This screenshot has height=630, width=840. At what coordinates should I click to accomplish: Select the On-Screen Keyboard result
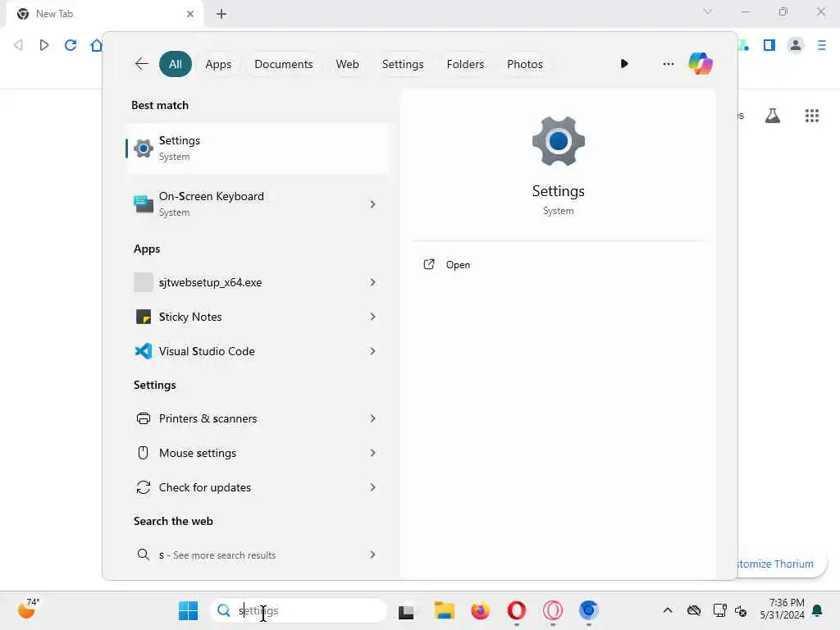tap(257, 204)
